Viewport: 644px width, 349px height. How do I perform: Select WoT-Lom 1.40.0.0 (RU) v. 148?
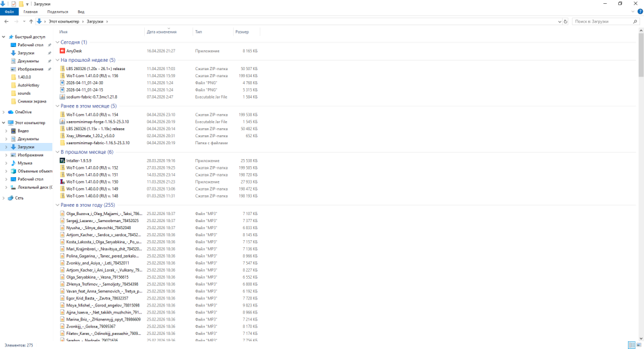pos(92,196)
